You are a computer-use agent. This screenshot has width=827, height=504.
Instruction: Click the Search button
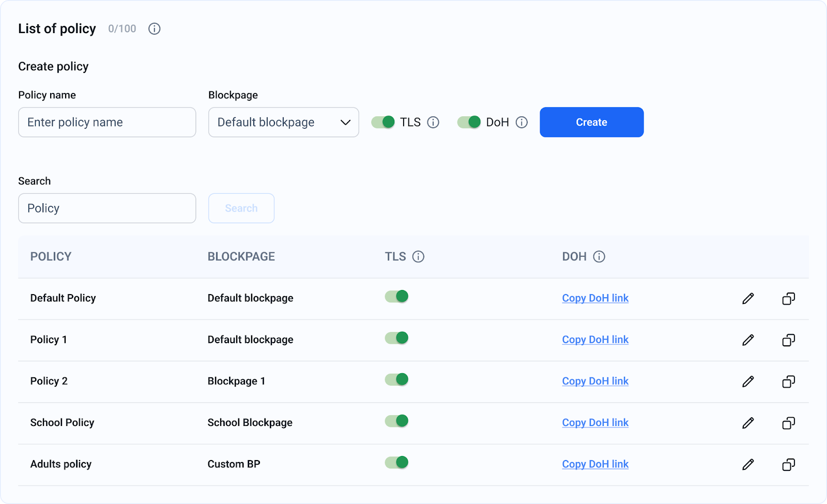tap(241, 208)
